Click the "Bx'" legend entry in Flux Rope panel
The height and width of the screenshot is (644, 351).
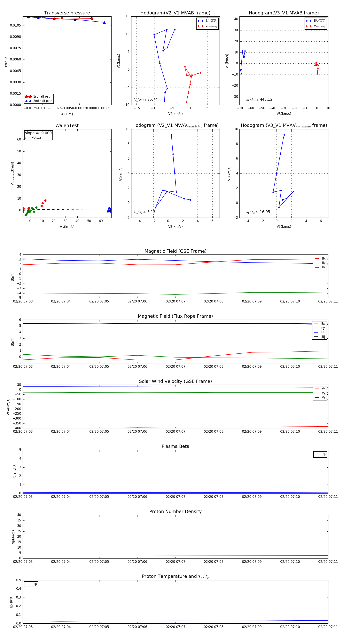[x=320, y=324]
